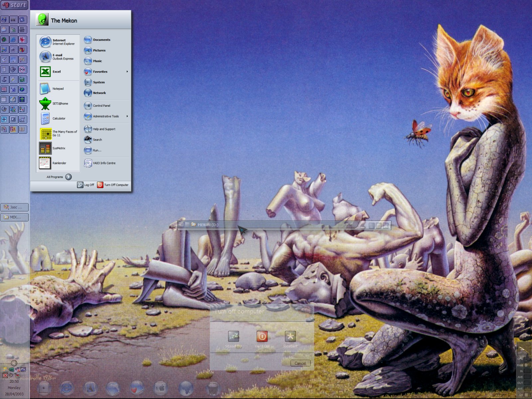Expand All Programs arrow button
This screenshot has width=532, height=399.
tap(68, 177)
